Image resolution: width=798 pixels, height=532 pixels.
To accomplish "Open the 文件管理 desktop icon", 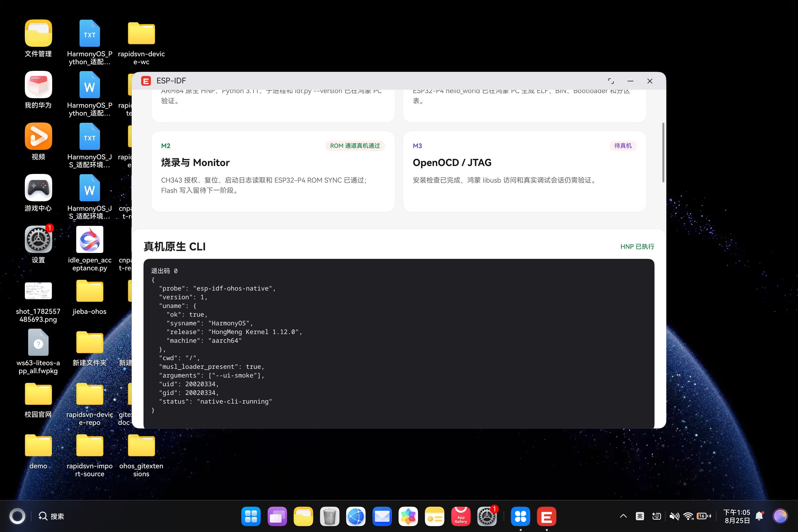I will pos(38,33).
